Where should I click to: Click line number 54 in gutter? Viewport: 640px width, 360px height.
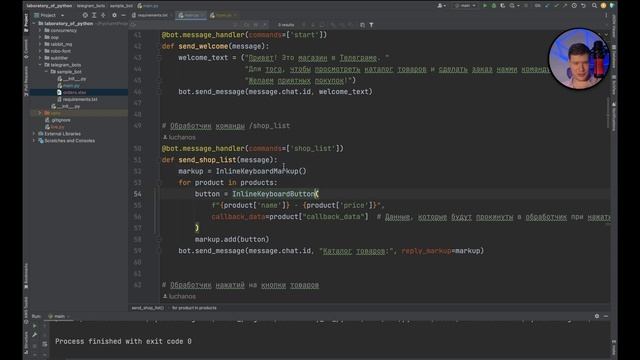[137, 194]
